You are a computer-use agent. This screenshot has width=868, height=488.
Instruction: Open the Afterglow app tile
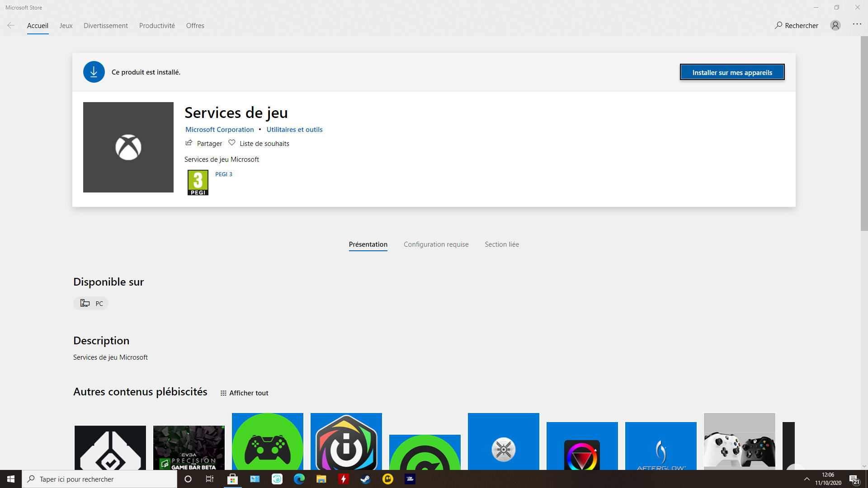point(661,446)
